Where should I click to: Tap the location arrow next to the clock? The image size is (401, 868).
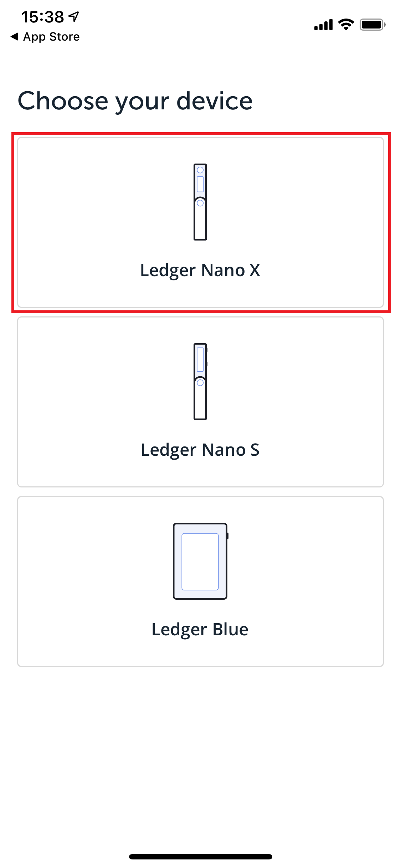click(x=74, y=16)
